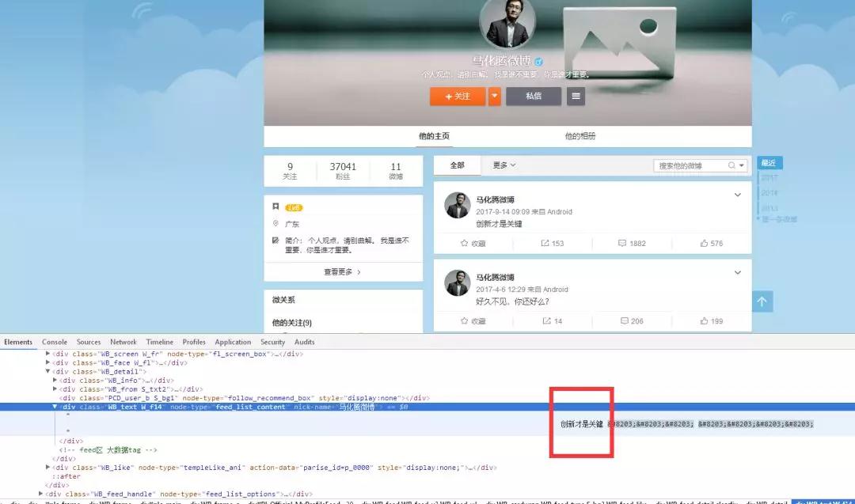
Task: Click avatar on the 创新才是关键 post
Action: click(x=458, y=205)
